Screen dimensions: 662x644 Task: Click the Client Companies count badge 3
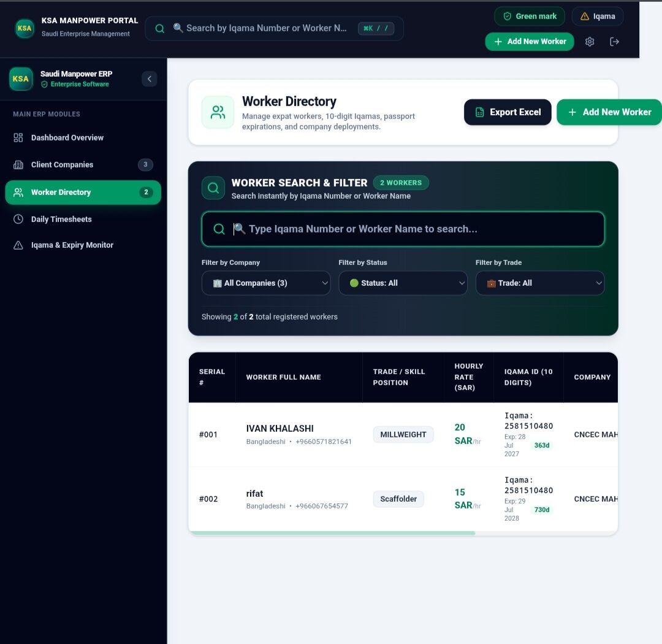click(145, 165)
